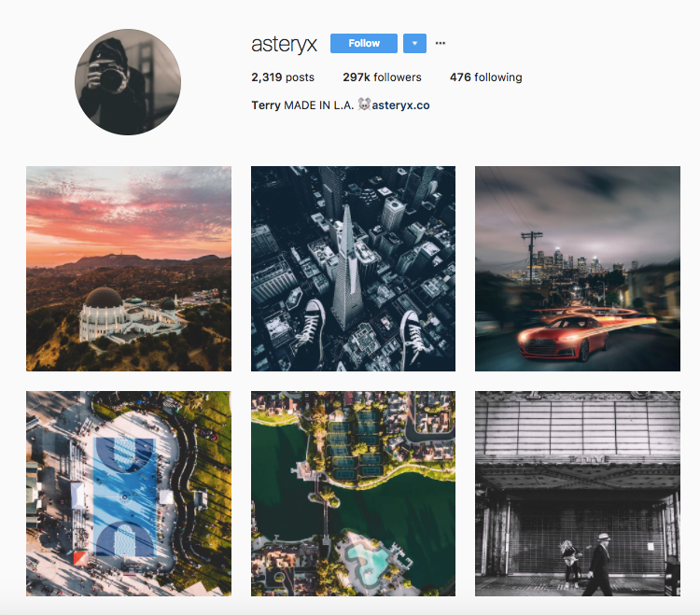The height and width of the screenshot is (615, 700).
Task: Open the black-and-white street photo
Action: [x=578, y=494]
